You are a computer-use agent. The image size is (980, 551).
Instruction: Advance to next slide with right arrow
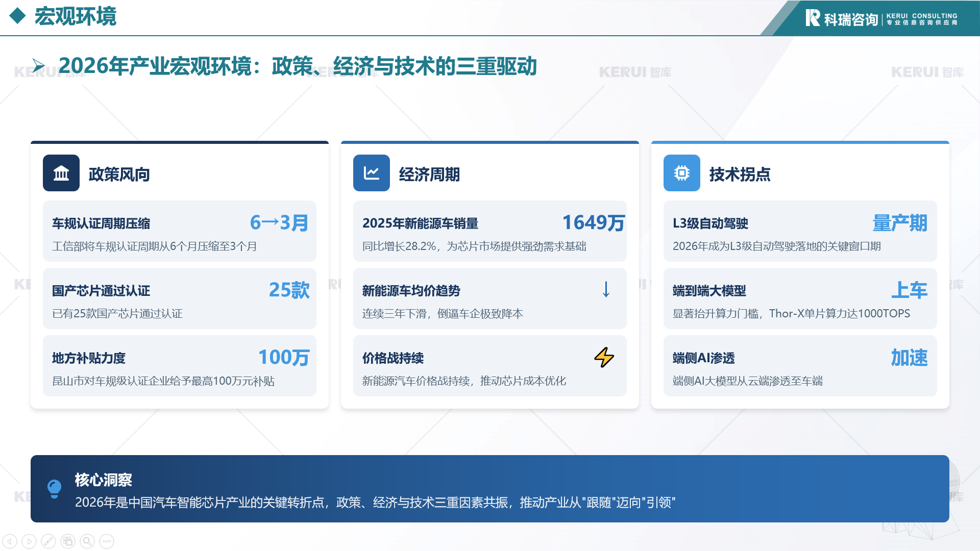point(29,541)
